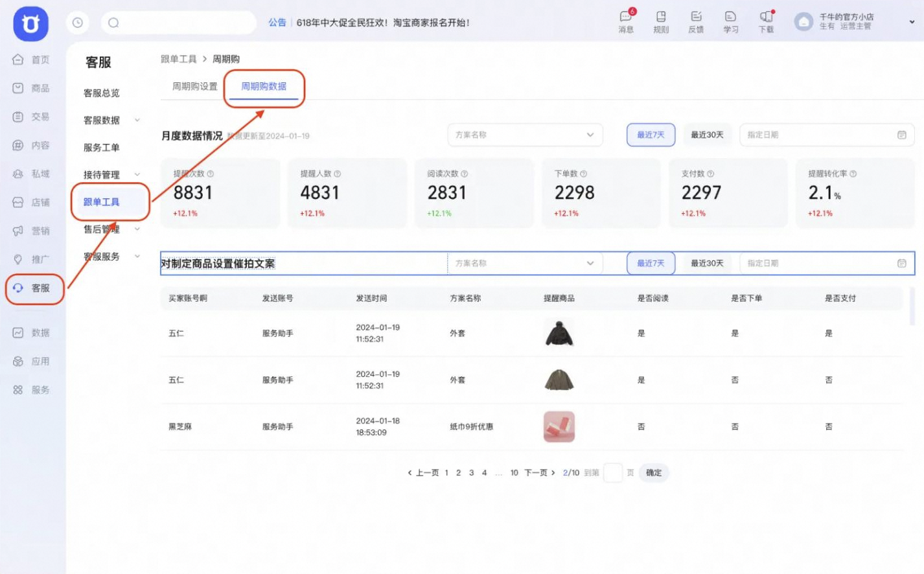Click 纸巾9折优惠 plan name cell
The height and width of the screenshot is (574, 924).
(x=472, y=427)
